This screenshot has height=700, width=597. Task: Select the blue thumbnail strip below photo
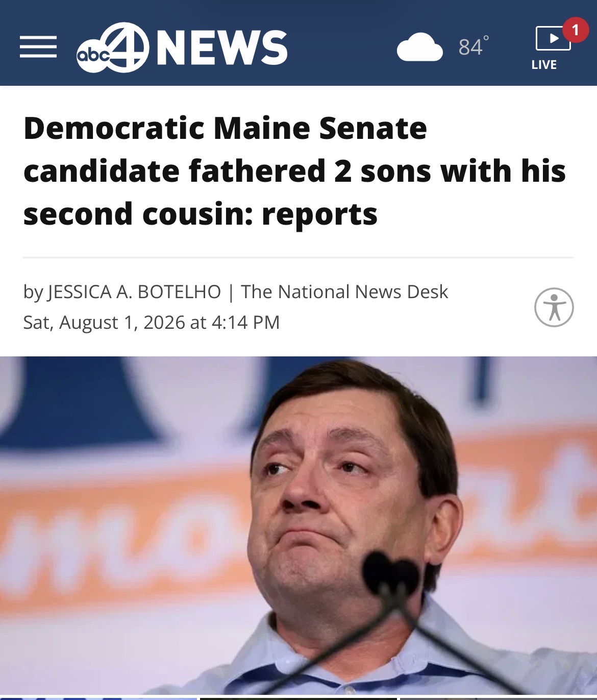coord(98,698)
